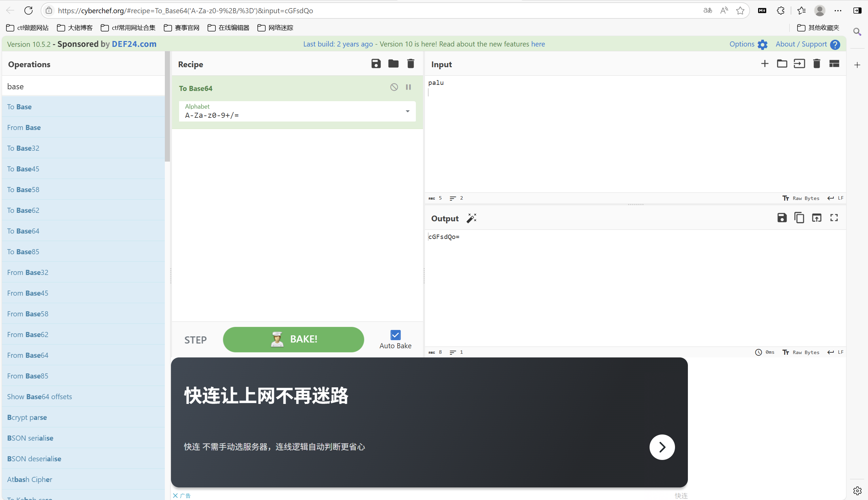Close the advertisement with the X
The height and width of the screenshot is (500, 868).
pos(175,496)
